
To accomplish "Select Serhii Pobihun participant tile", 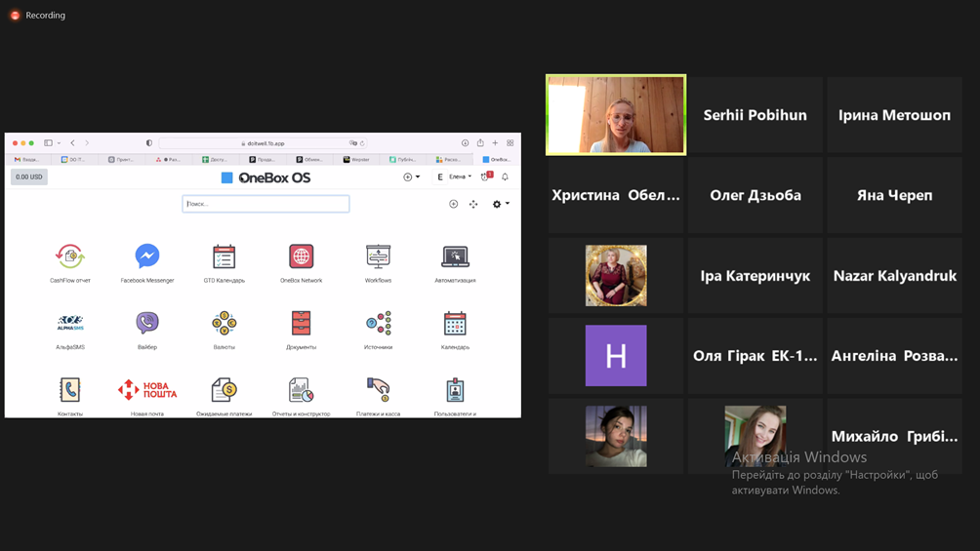I will (755, 115).
